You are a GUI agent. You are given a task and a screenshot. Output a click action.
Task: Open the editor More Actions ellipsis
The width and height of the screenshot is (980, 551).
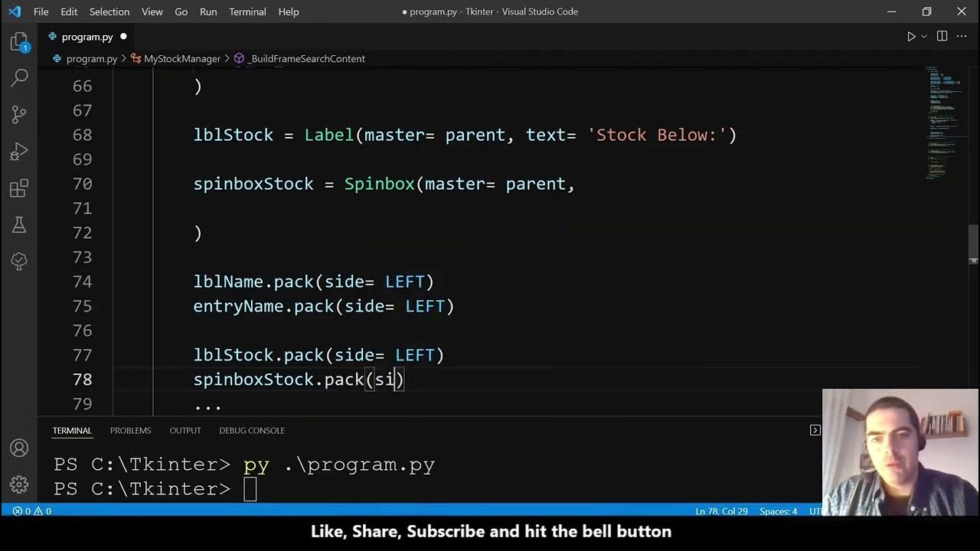(963, 37)
